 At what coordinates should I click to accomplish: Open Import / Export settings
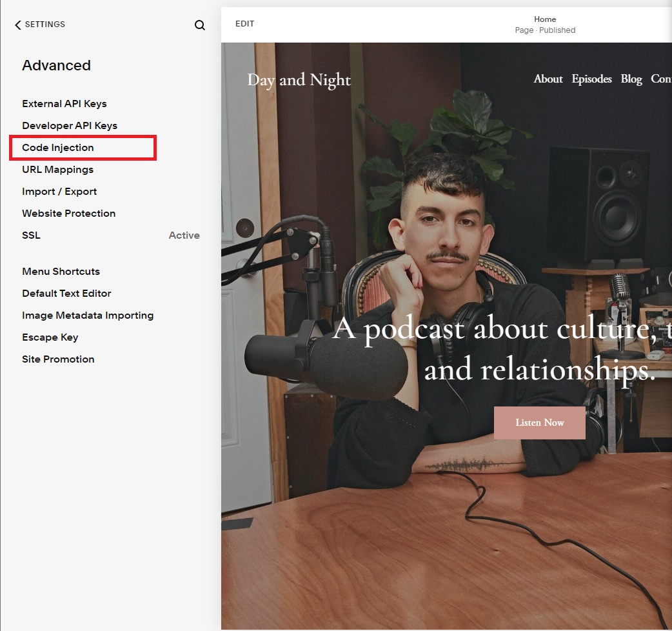(59, 192)
